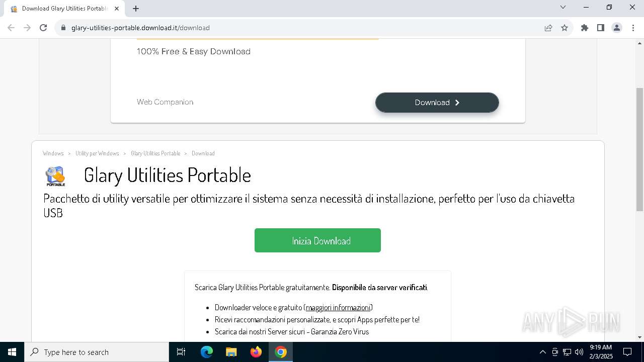
Task: Open the tab search chevron
Action: 563,7
